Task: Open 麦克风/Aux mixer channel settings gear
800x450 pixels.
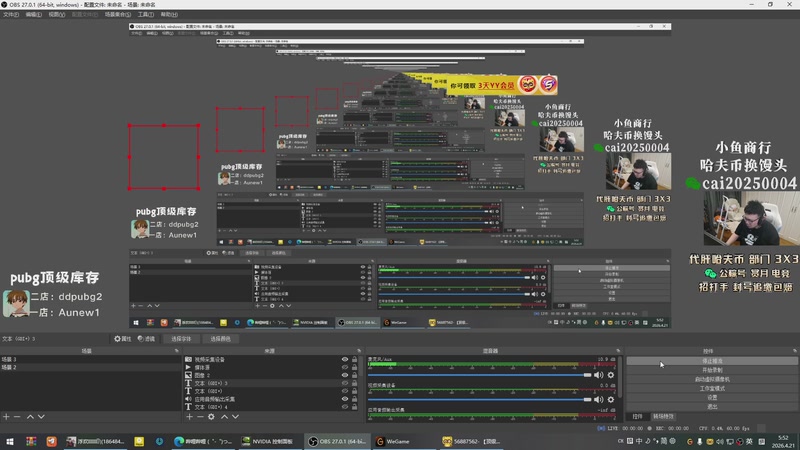Action: 611,375
